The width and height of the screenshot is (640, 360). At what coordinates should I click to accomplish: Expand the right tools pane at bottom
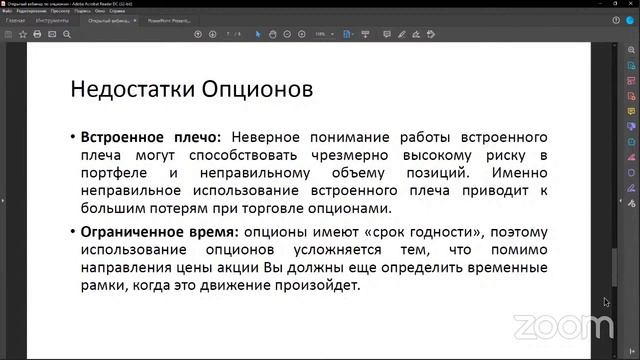pos(632,351)
